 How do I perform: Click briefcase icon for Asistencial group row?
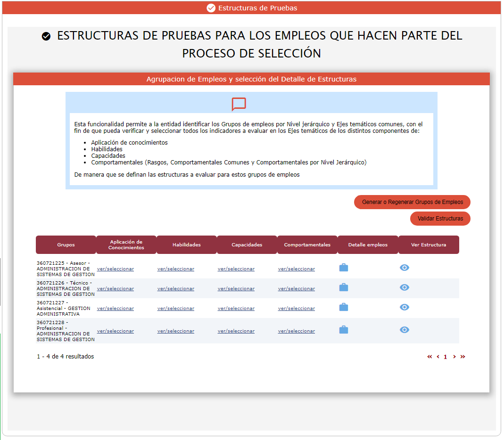pos(344,307)
